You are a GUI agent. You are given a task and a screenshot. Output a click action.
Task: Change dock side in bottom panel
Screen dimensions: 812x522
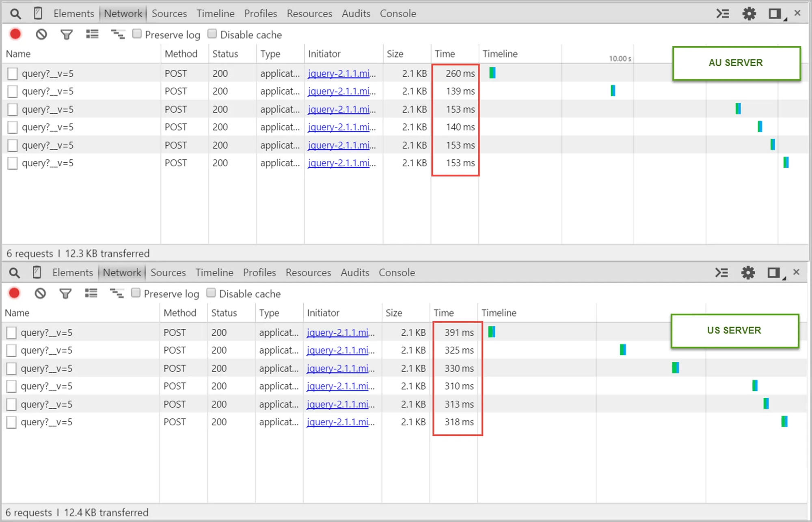click(776, 273)
